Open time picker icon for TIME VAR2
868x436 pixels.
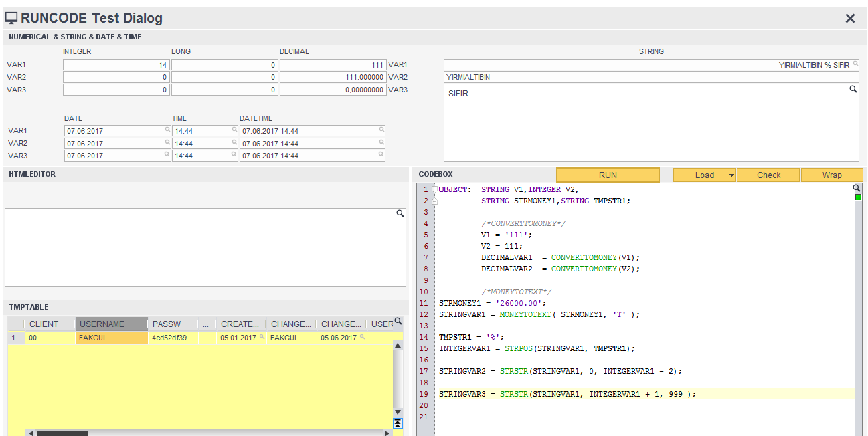234,142
